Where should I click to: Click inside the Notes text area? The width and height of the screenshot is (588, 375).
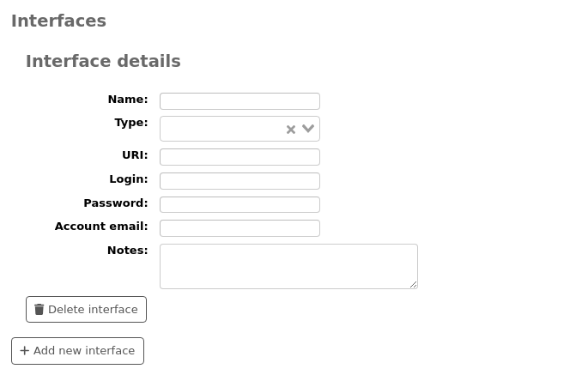click(288, 266)
